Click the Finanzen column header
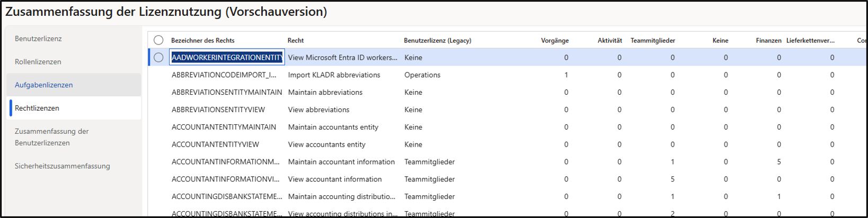Image resolution: width=868 pixels, height=218 pixels. [768, 40]
